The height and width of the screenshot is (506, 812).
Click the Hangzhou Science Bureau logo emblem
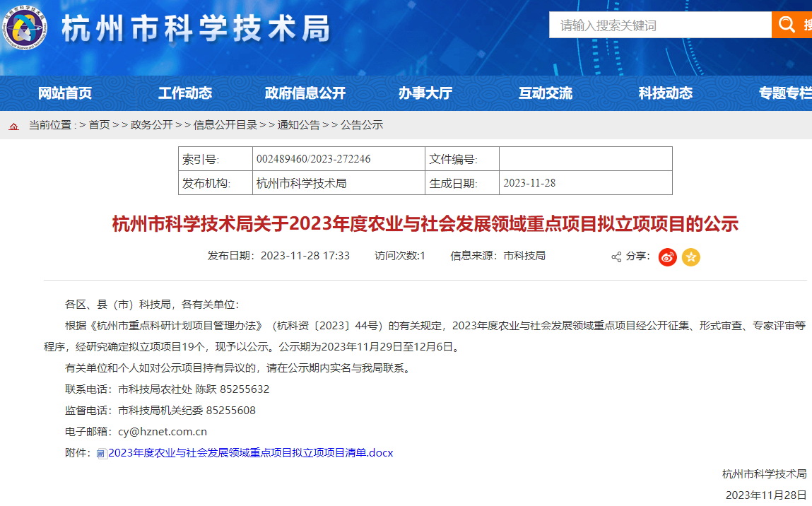point(26,28)
